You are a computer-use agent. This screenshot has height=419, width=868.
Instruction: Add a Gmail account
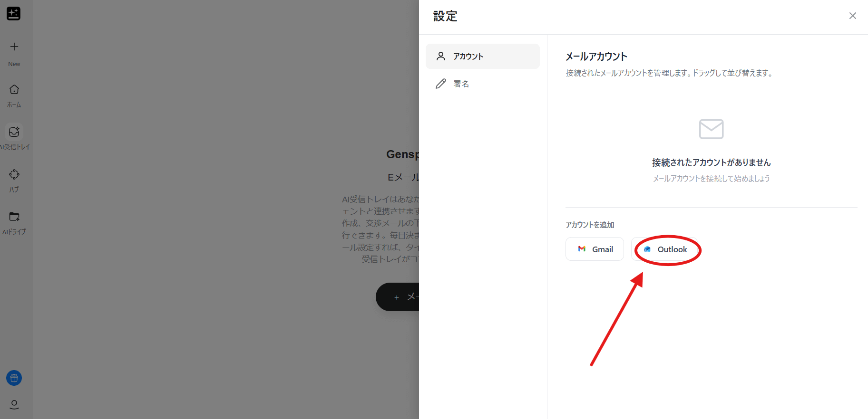coord(595,249)
